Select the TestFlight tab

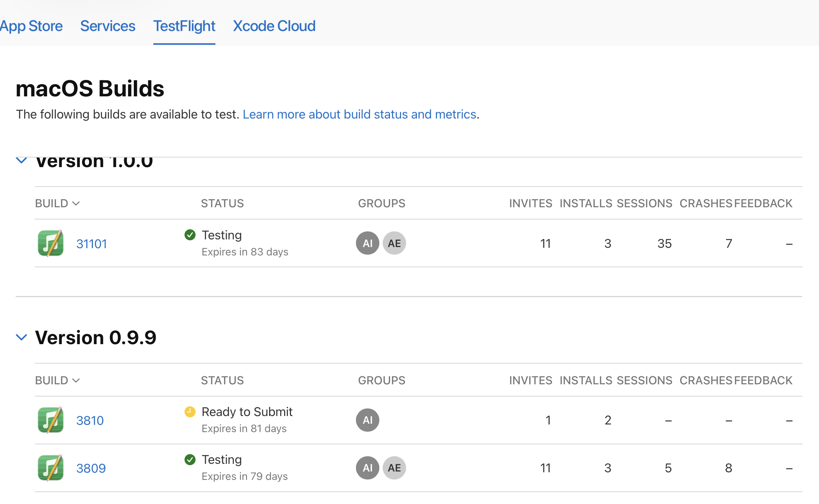pyautogui.click(x=184, y=26)
